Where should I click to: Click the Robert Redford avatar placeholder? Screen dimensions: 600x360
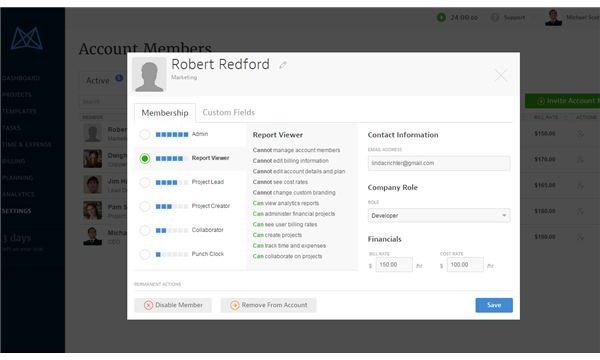click(149, 75)
